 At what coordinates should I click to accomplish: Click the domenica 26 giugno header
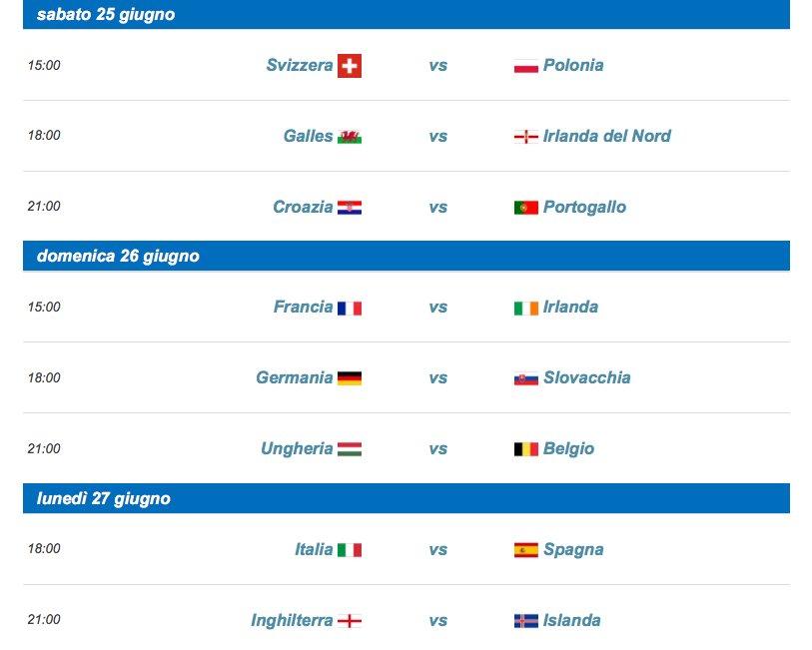[118, 257]
